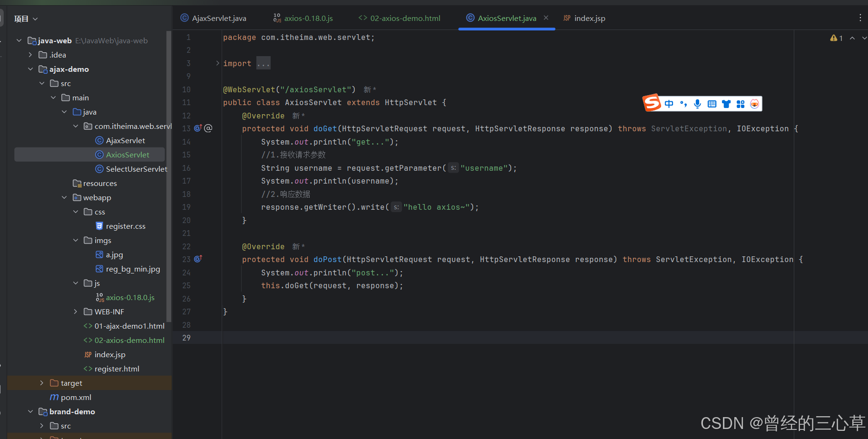Click "hello axios~" string literal
868x439 pixels.
click(437, 207)
